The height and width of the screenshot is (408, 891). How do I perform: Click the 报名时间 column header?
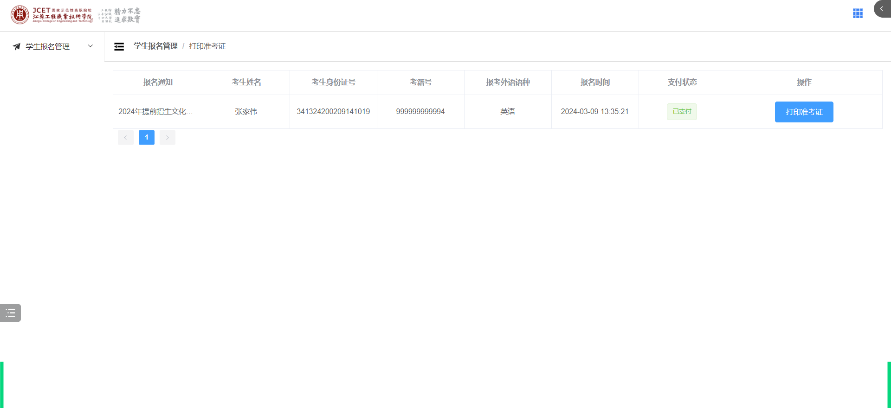coord(594,82)
